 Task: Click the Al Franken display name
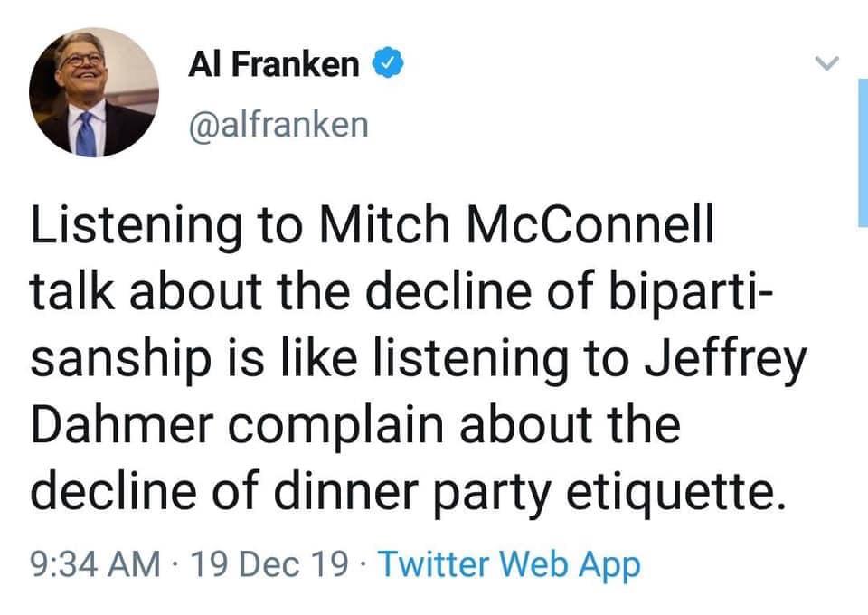coord(273,63)
